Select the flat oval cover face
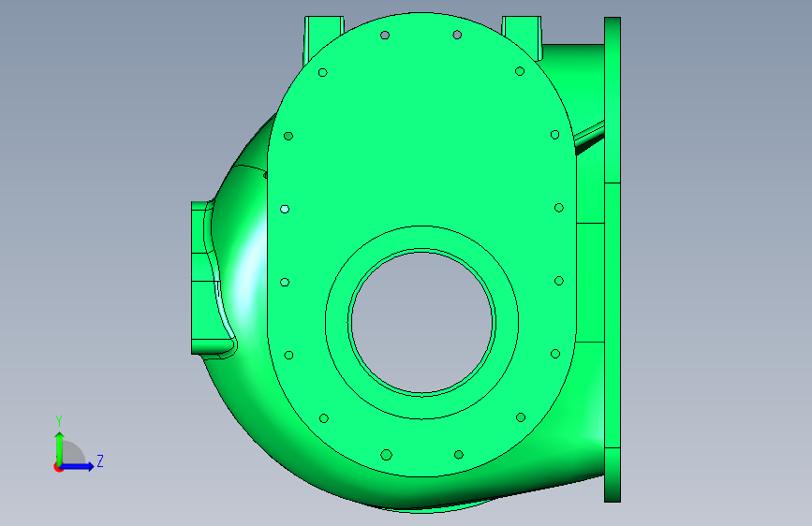812x526 pixels. click(421, 155)
